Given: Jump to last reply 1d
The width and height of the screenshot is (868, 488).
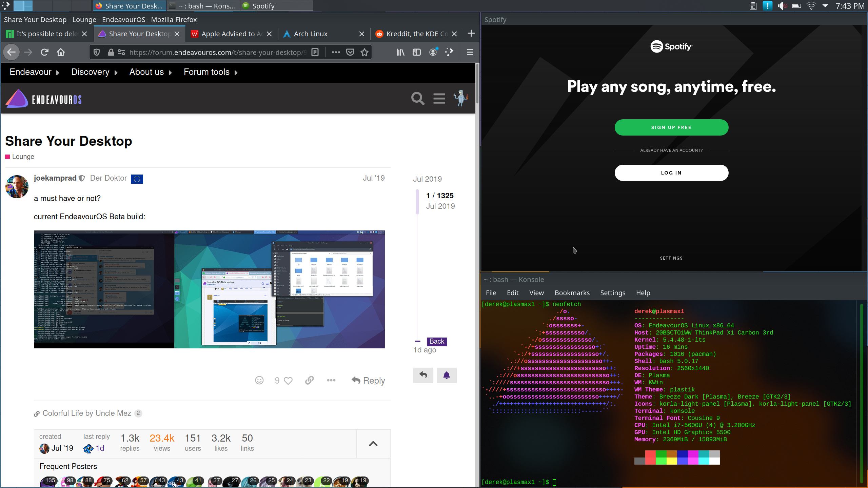Looking at the screenshot, I should 94,448.
